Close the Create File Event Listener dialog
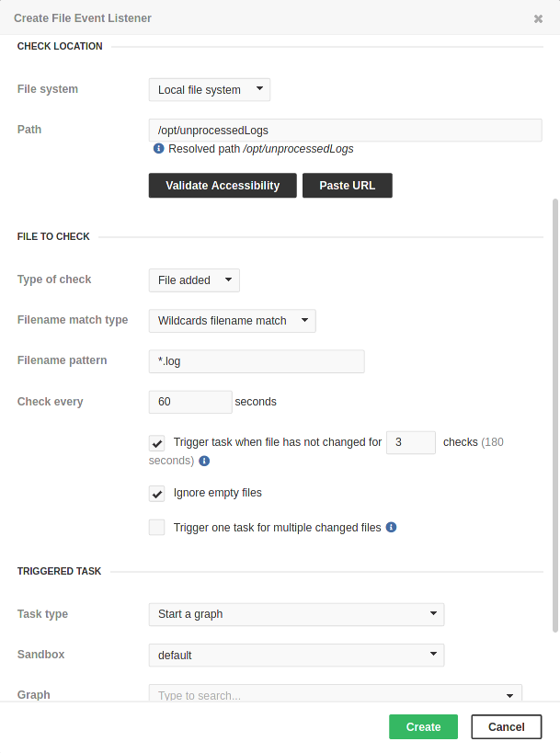 538,18
